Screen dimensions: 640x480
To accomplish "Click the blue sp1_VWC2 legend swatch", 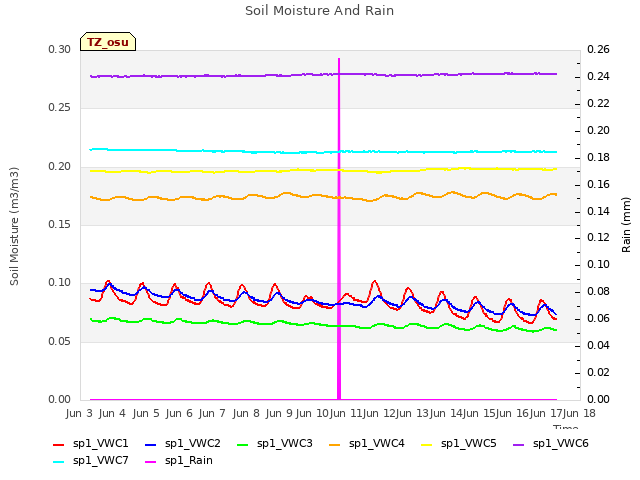I will coord(151,444).
